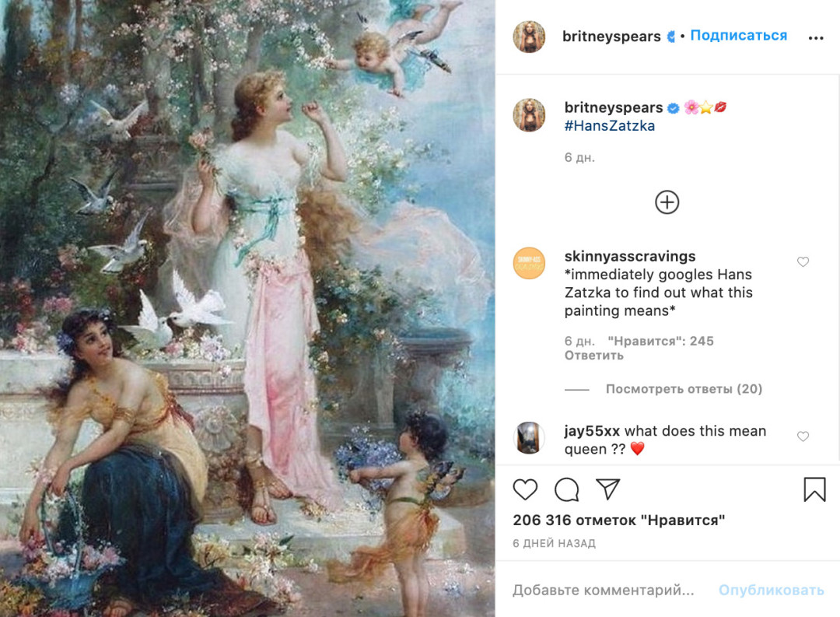This screenshot has width=840, height=617.
Task: Like the post with the heart icon
Action: (526, 489)
